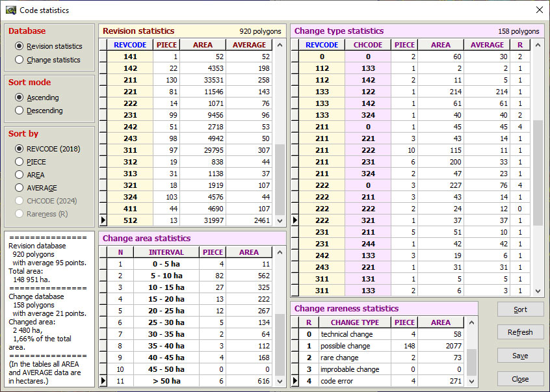The image size is (550, 392).
Task: Save the statistics with Save button
Action: pyautogui.click(x=520, y=356)
